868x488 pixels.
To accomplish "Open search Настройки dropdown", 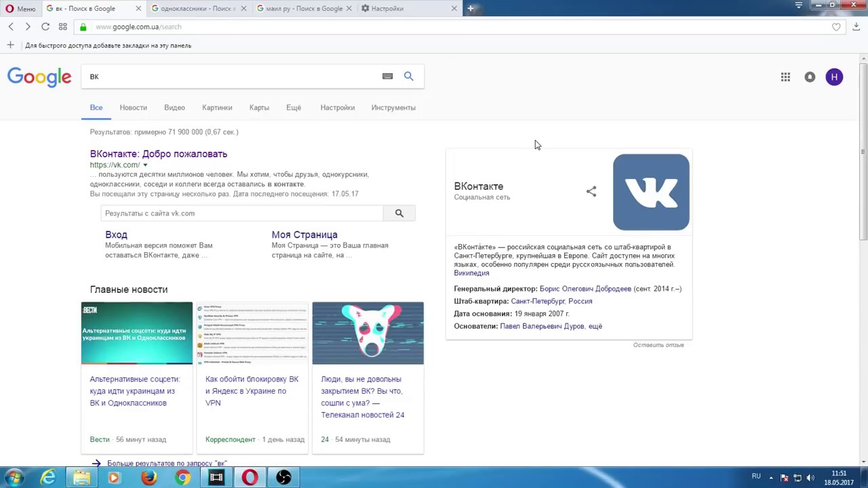I will pyautogui.click(x=338, y=108).
